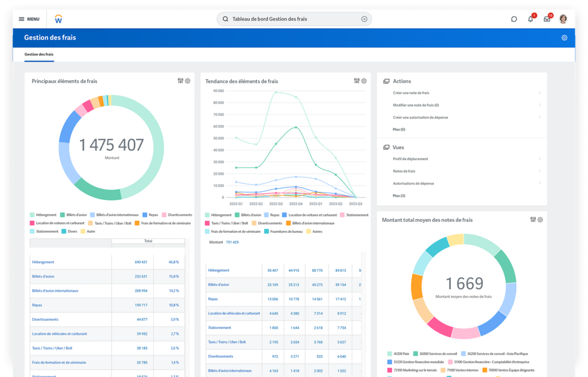The width and height of the screenshot is (588, 377).
Task: Open 'Notes de frais' view
Action: (404, 171)
